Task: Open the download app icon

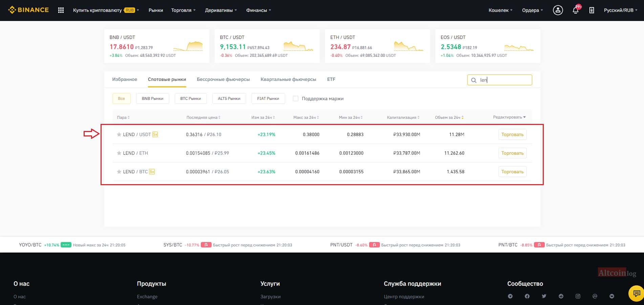Action: 592,10
